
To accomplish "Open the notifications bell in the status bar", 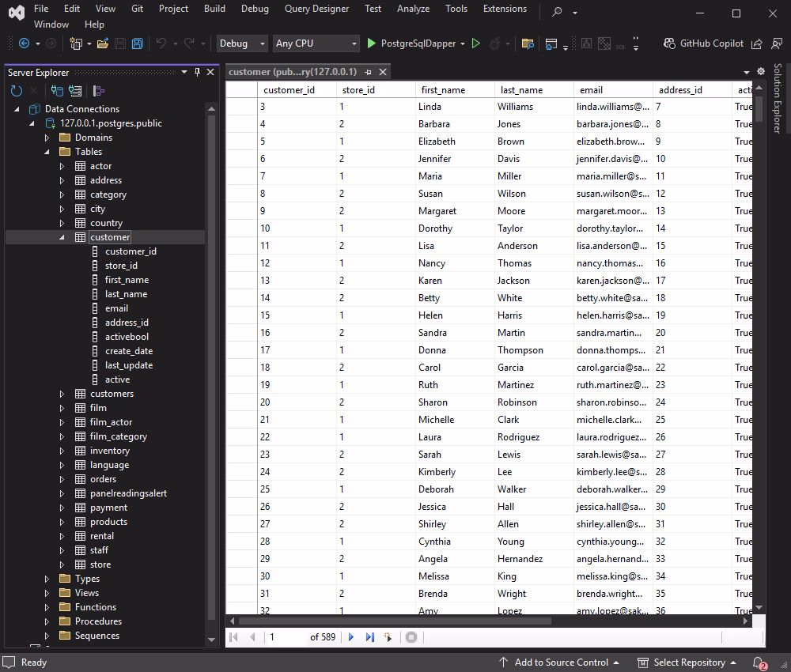I will (x=757, y=663).
